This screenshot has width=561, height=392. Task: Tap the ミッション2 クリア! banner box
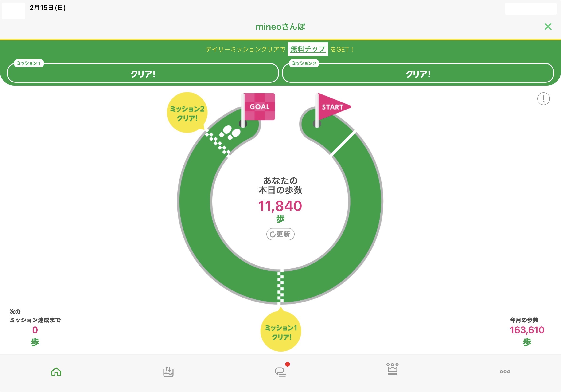click(x=418, y=73)
